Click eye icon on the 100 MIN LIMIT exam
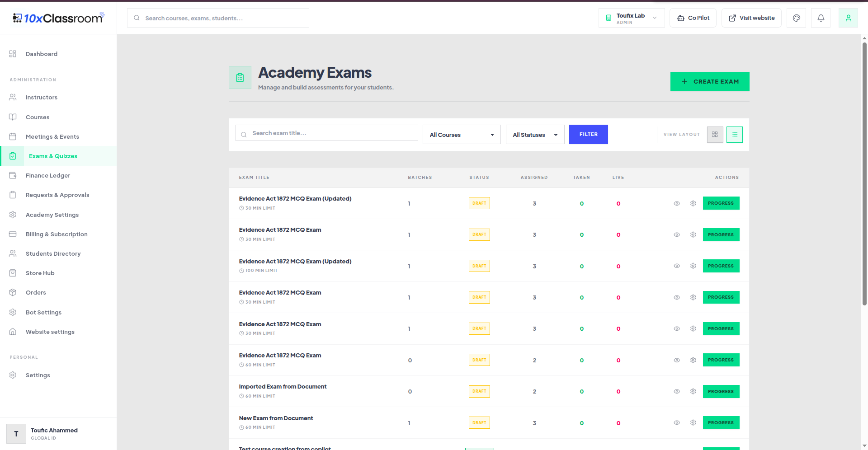 677,266
